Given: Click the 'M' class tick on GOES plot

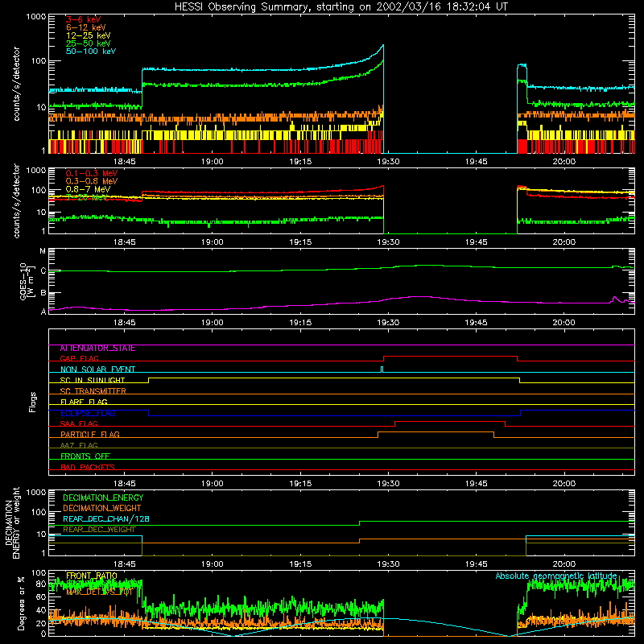Looking at the screenshot, I should click(x=43, y=251).
